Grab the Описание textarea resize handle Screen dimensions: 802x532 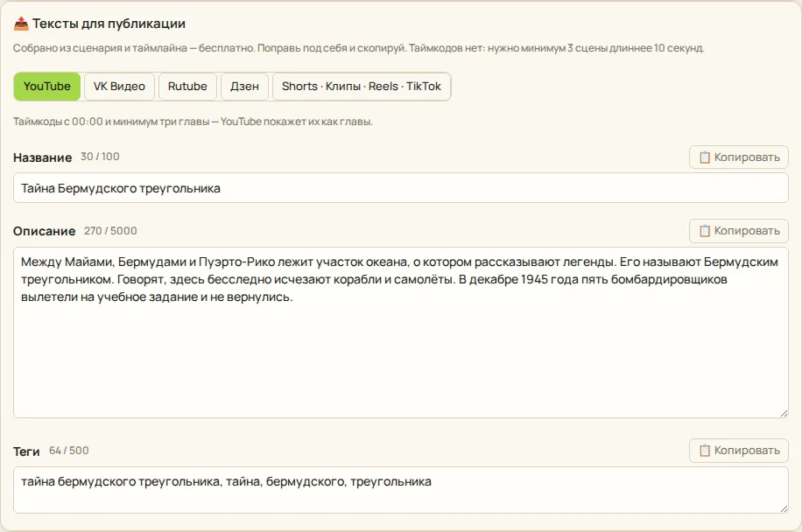click(784, 413)
